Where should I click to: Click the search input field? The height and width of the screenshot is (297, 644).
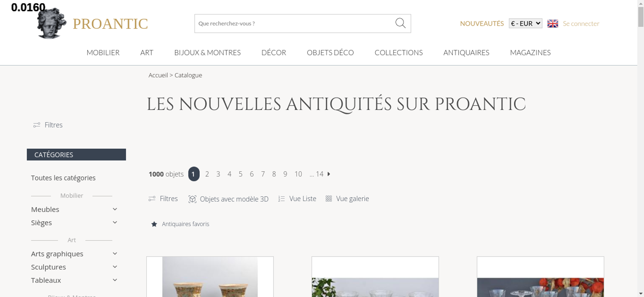pyautogui.click(x=295, y=23)
